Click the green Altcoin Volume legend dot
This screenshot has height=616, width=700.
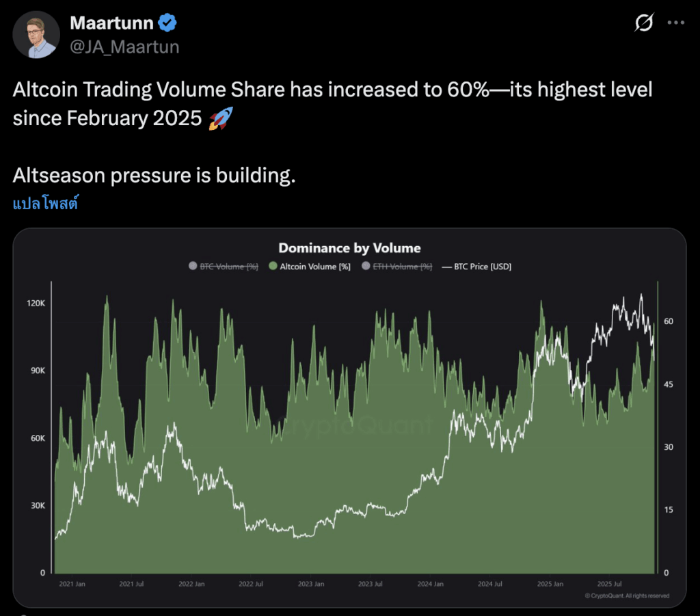[x=273, y=267]
